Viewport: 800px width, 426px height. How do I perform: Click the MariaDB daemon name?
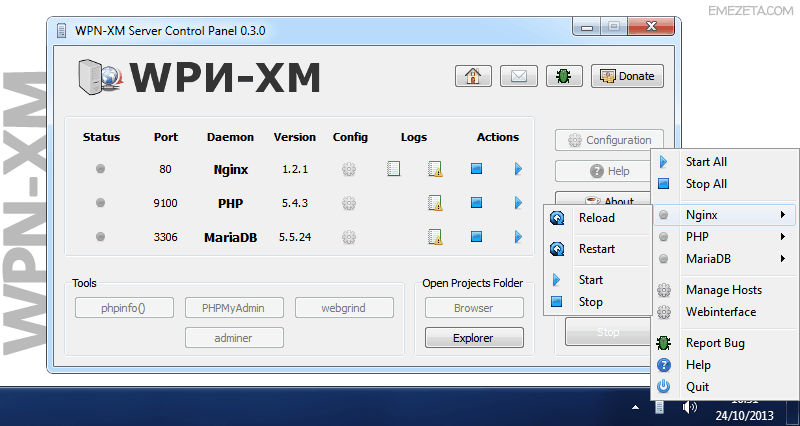pos(231,237)
